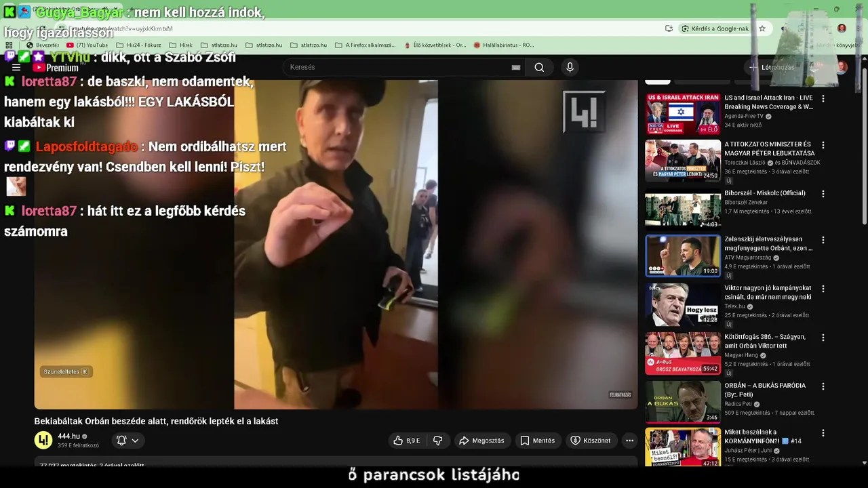The width and height of the screenshot is (868, 488).
Task: Click the magnifier search button
Action: click(539, 67)
